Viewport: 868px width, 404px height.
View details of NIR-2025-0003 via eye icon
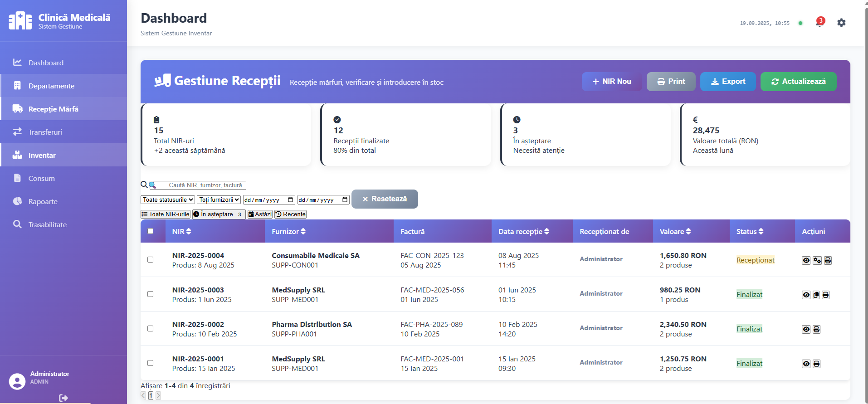point(806,295)
